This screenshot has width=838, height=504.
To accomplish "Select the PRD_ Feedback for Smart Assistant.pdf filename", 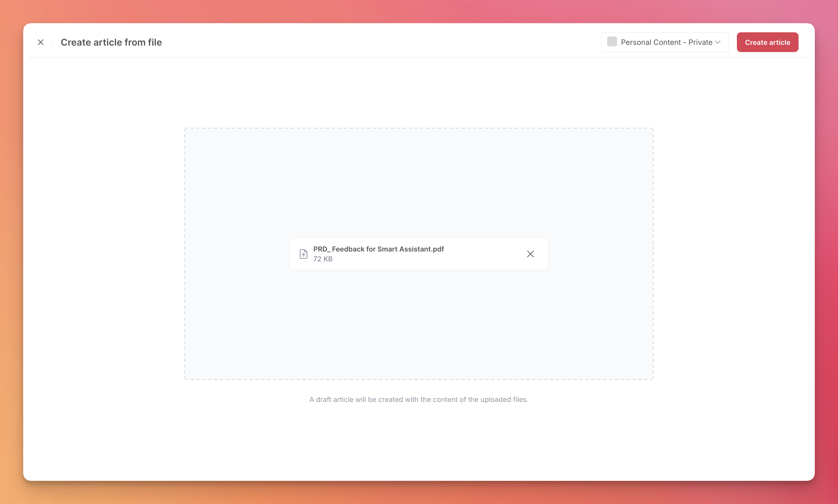I will tap(378, 249).
